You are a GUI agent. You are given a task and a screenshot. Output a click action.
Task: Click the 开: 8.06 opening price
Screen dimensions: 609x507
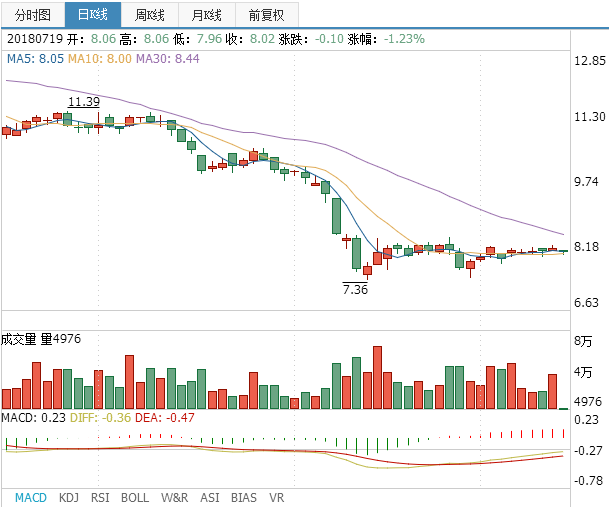point(92,39)
